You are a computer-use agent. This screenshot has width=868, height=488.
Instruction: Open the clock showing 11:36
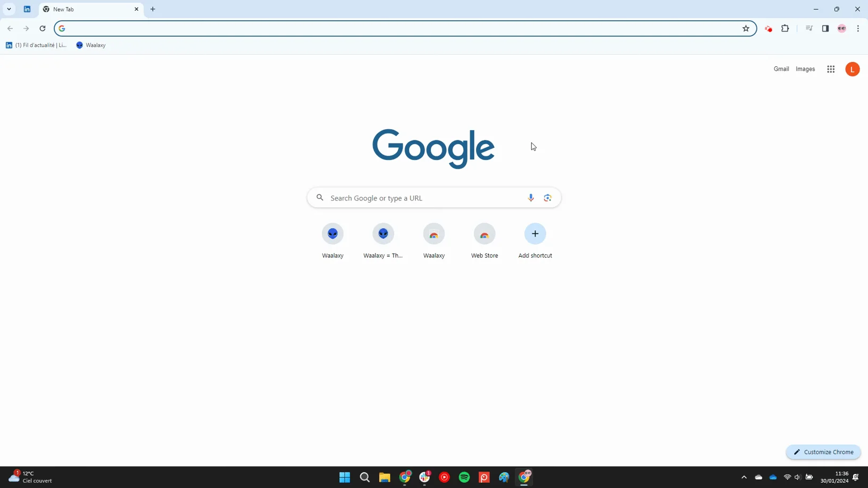click(834, 477)
